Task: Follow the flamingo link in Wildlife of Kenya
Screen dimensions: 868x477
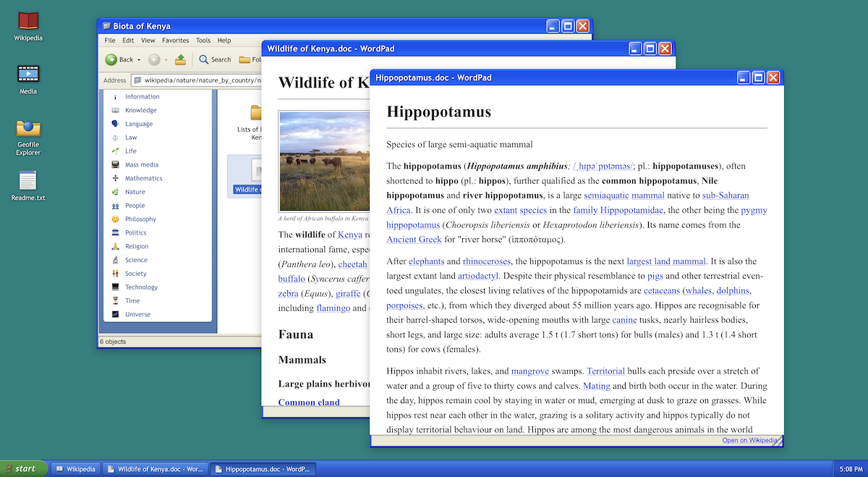Action: pyautogui.click(x=333, y=308)
